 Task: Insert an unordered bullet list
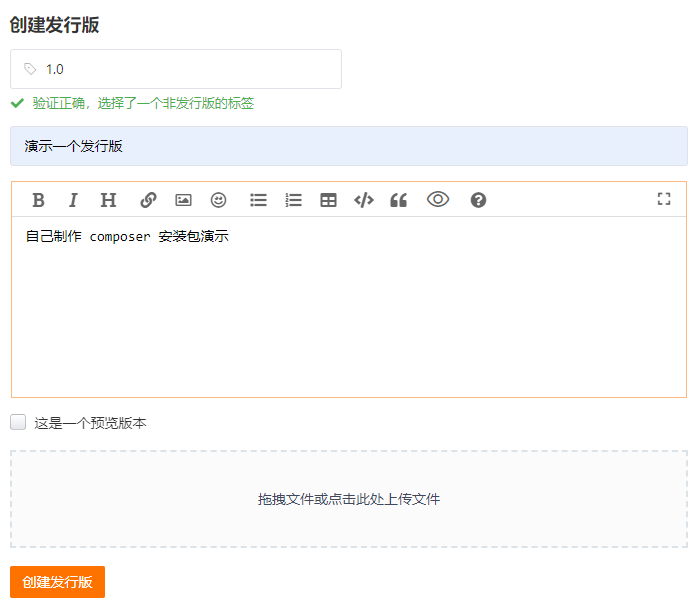258,200
